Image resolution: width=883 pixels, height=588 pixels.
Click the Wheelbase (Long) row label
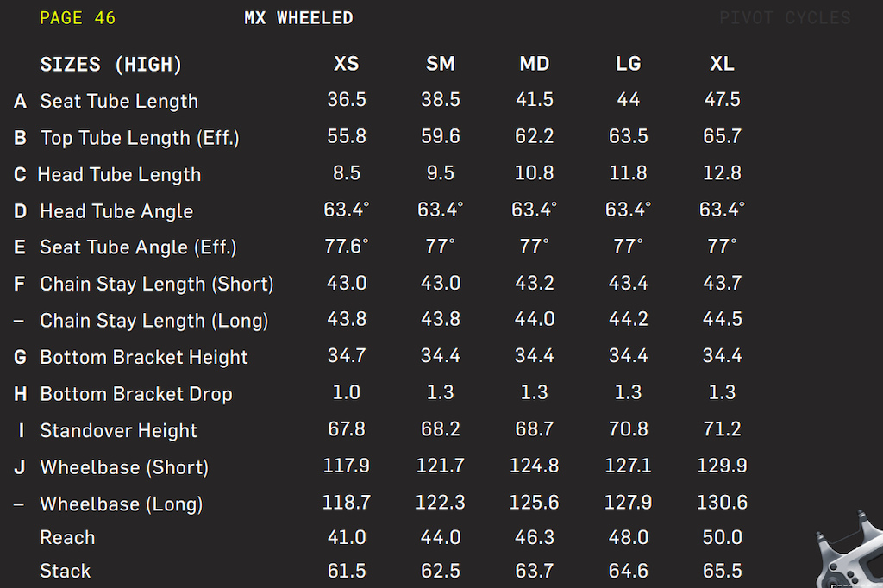coord(121,504)
